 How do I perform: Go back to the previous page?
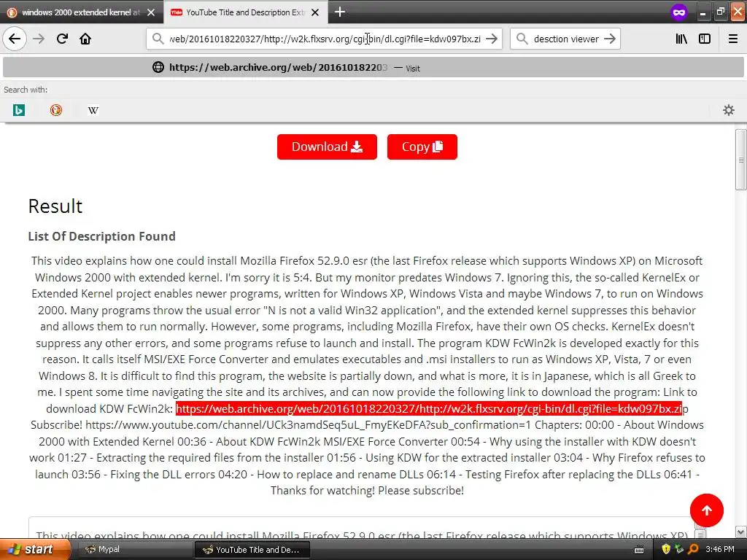[15, 39]
